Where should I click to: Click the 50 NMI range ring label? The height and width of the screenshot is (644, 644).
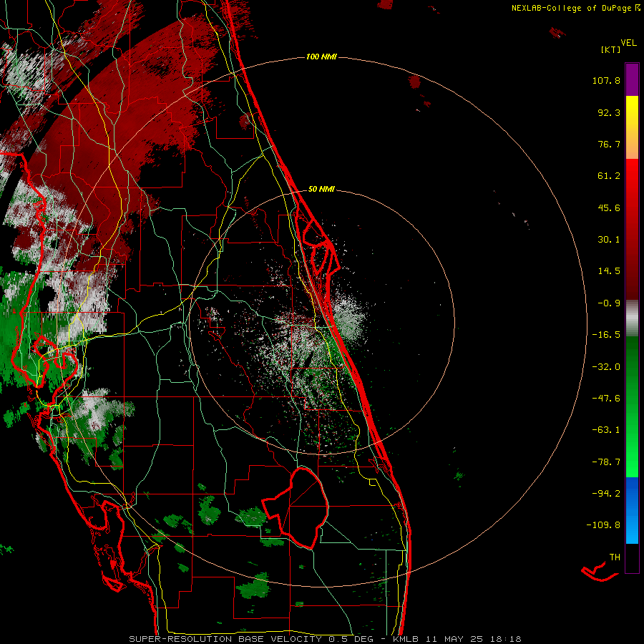tap(321, 189)
